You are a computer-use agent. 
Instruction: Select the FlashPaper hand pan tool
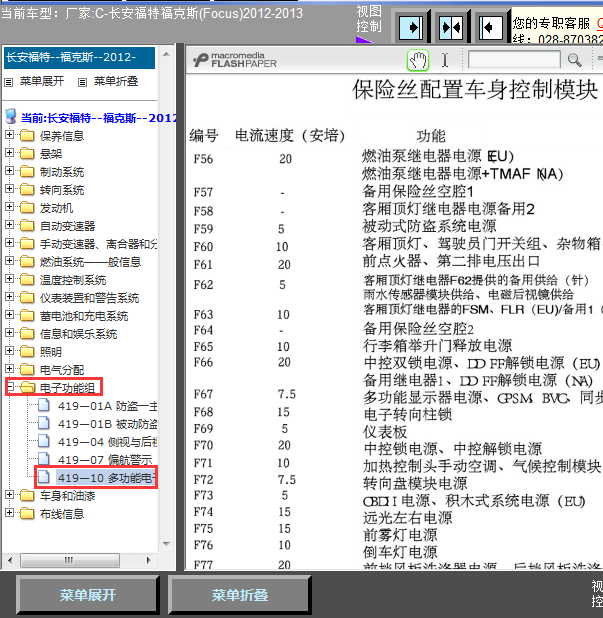coord(418,61)
